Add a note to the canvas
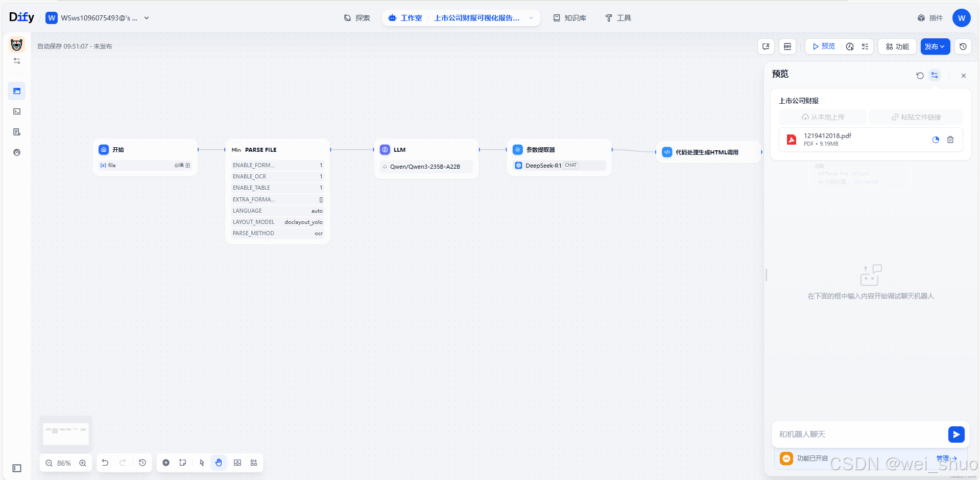980x480 pixels. 182,463
